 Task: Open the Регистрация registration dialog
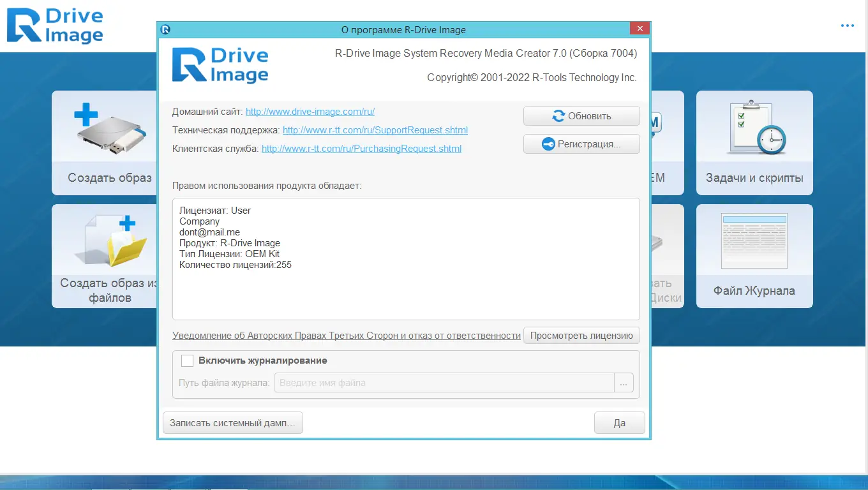click(581, 144)
